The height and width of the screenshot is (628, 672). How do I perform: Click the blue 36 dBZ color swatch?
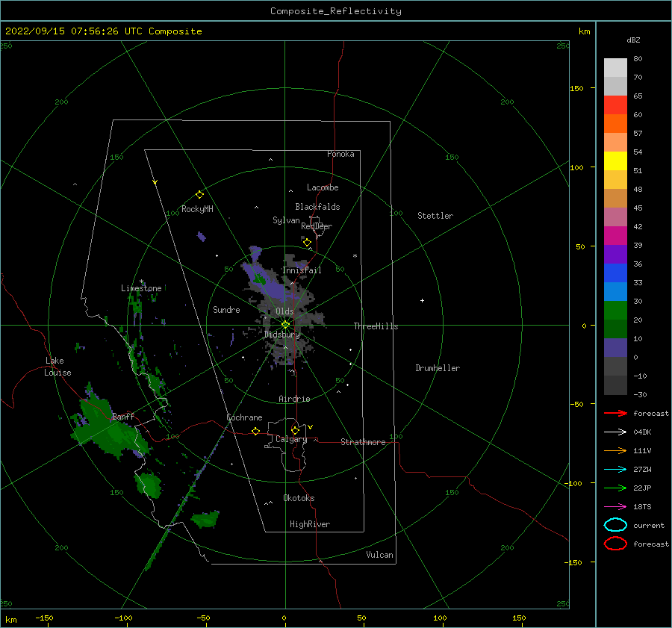pyautogui.click(x=615, y=273)
